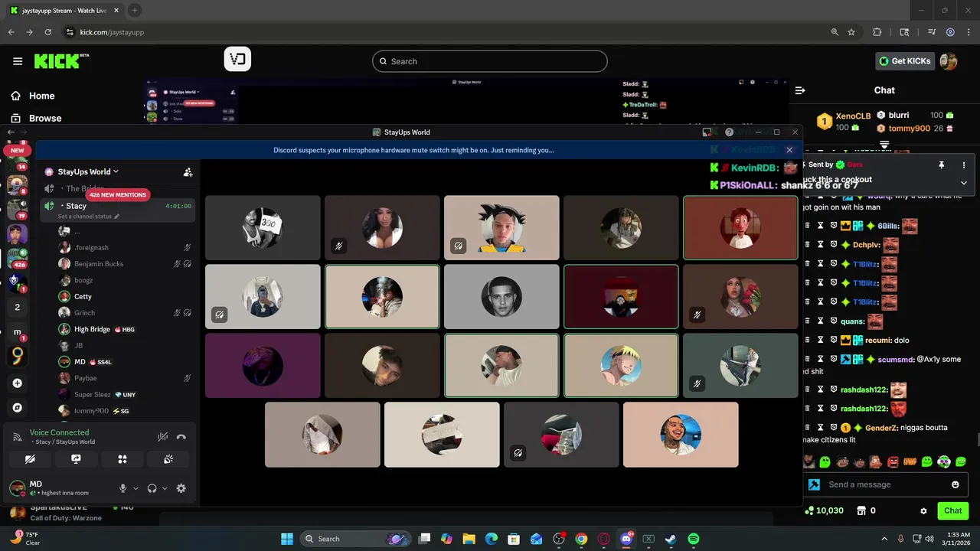Invite people to StayUps World server
980x551 pixels.
point(188,172)
